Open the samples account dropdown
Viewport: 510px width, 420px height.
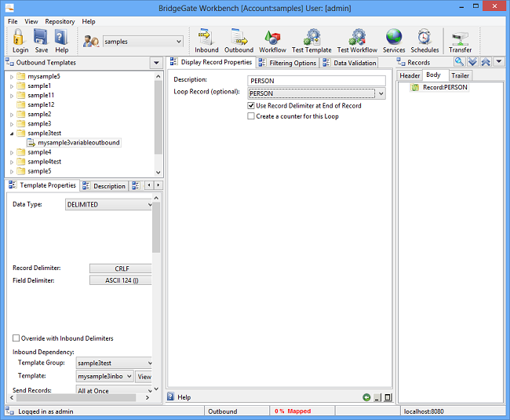179,42
